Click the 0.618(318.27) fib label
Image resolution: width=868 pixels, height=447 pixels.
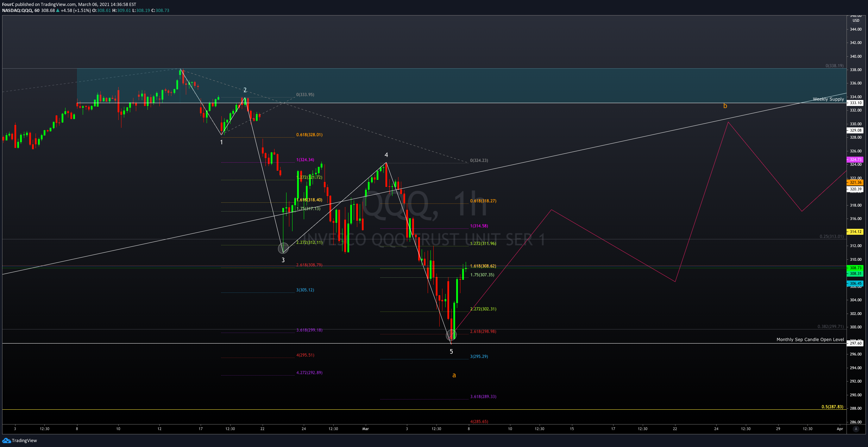(x=483, y=201)
